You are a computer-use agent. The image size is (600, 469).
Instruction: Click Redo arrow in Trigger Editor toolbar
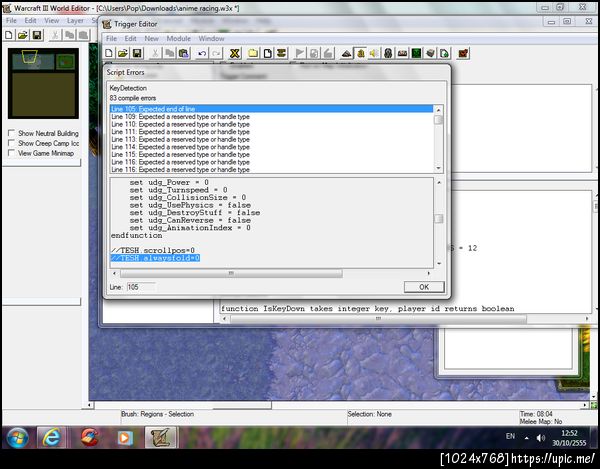click(x=216, y=53)
